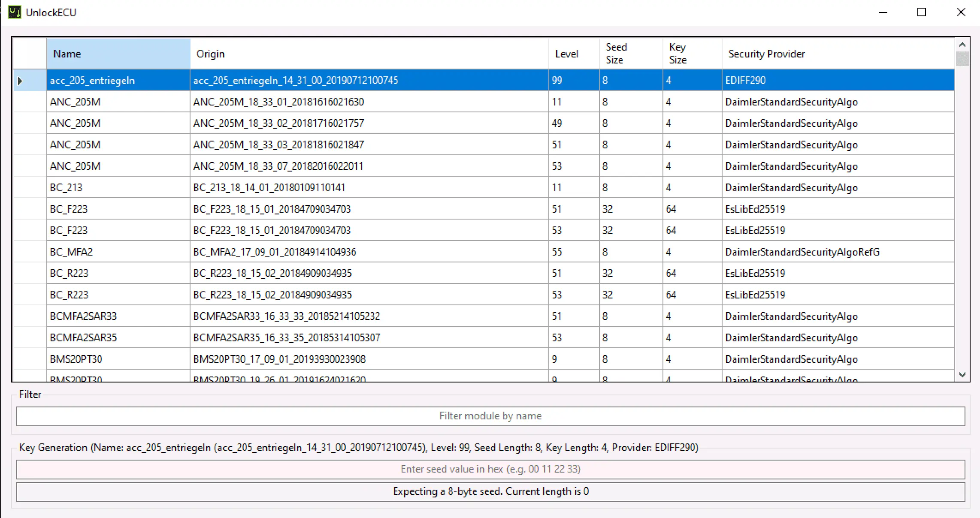The image size is (980, 518).
Task: Maximize the UnlockECU window
Action: [922, 12]
